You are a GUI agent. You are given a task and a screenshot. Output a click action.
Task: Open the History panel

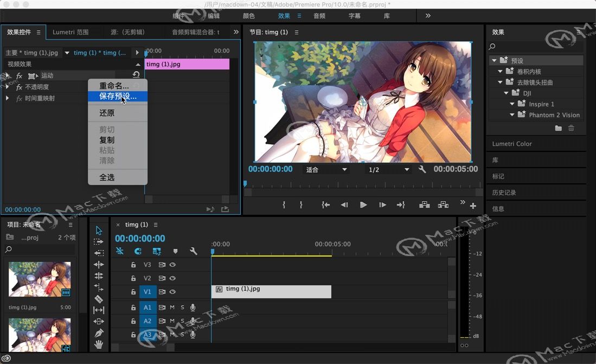[504, 193]
